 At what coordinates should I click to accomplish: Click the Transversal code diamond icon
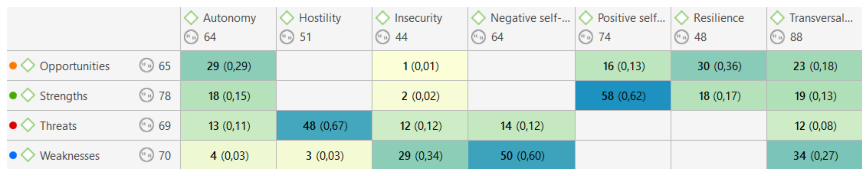coord(778,18)
